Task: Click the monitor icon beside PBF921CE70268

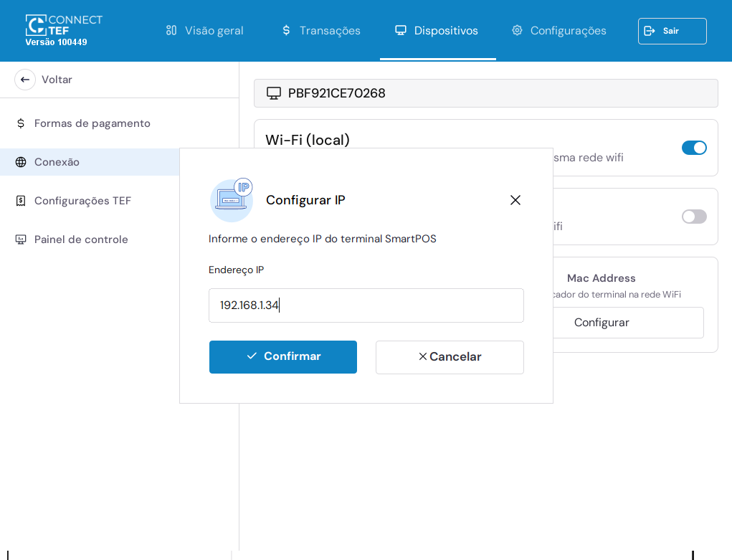Action: click(274, 93)
